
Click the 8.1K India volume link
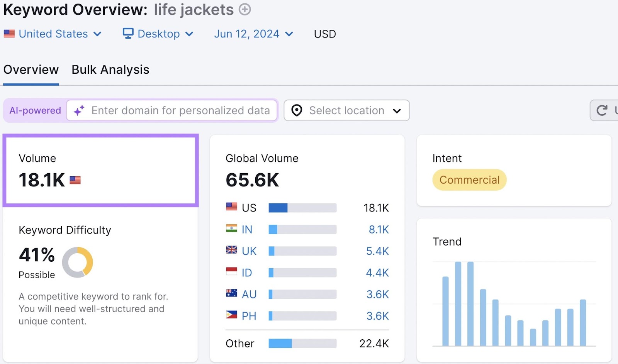pyautogui.click(x=379, y=230)
